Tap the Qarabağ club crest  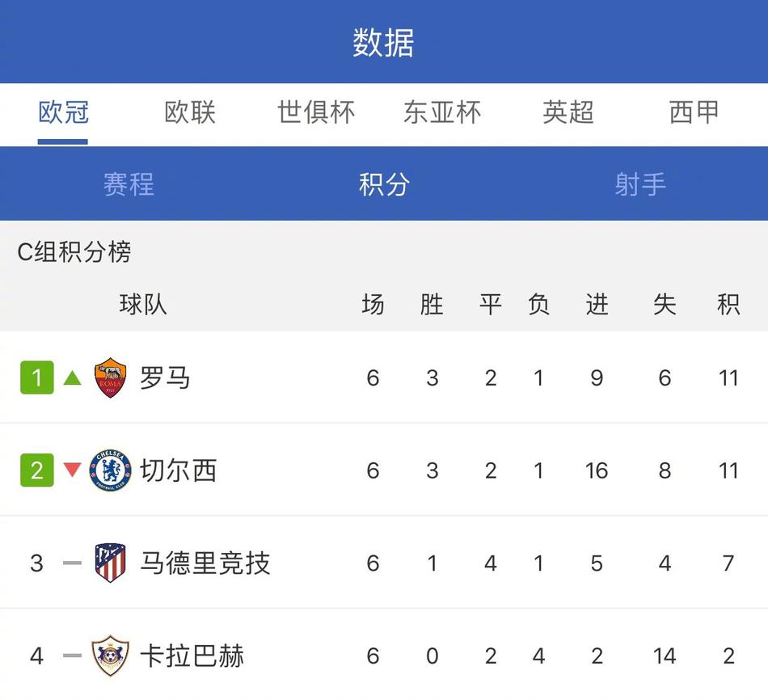pyautogui.click(x=110, y=656)
